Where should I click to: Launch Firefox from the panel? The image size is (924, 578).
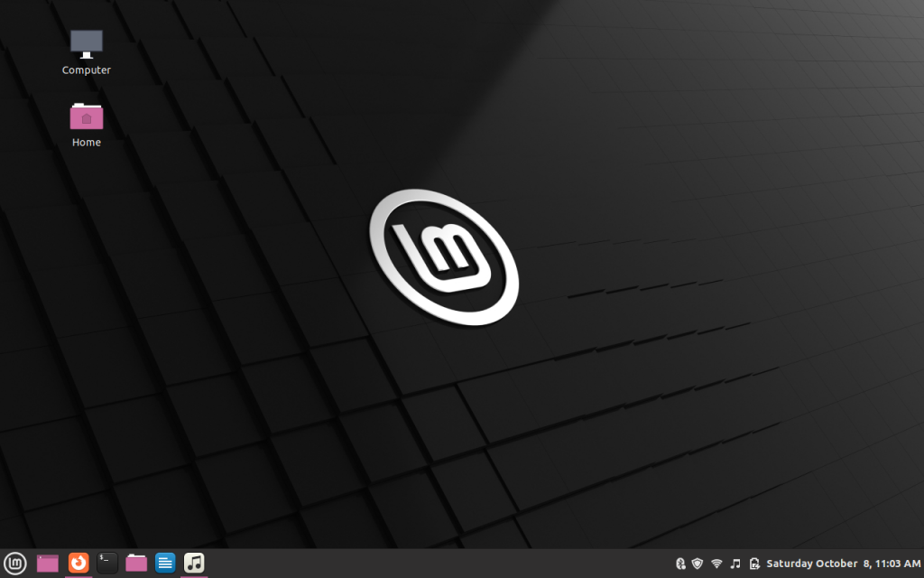tap(79, 563)
